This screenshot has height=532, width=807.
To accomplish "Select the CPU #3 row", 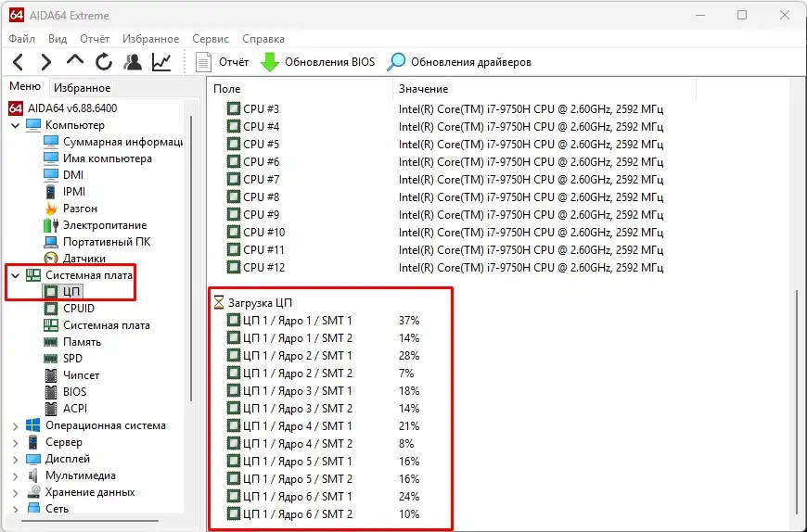I will 444,109.
